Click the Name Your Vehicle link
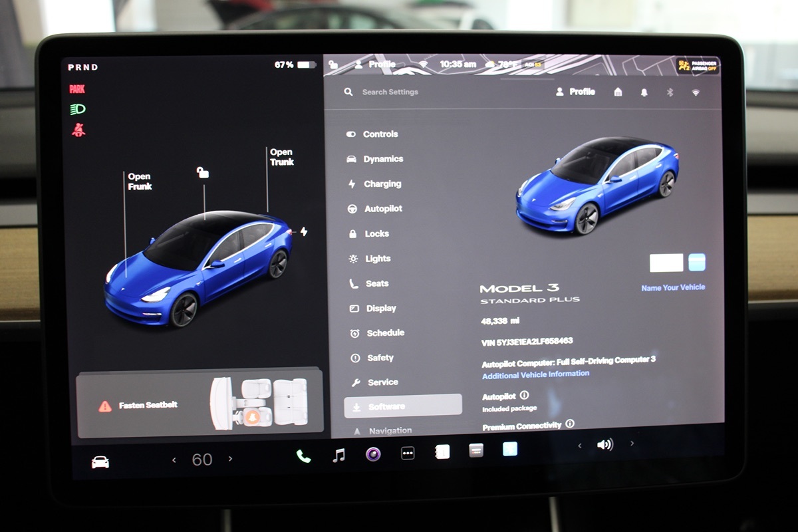Image resolution: width=798 pixels, height=532 pixels. pyautogui.click(x=673, y=288)
